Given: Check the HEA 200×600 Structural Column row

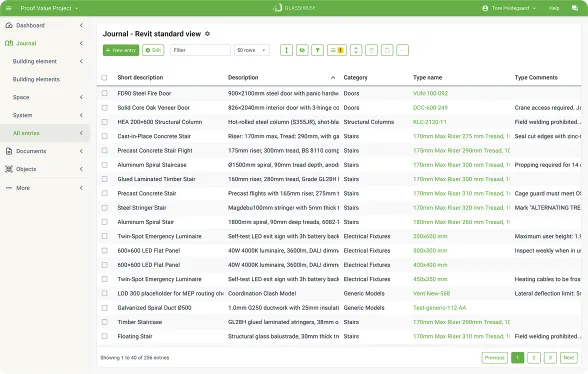Looking at the screenshot, I should coord(104,122).
